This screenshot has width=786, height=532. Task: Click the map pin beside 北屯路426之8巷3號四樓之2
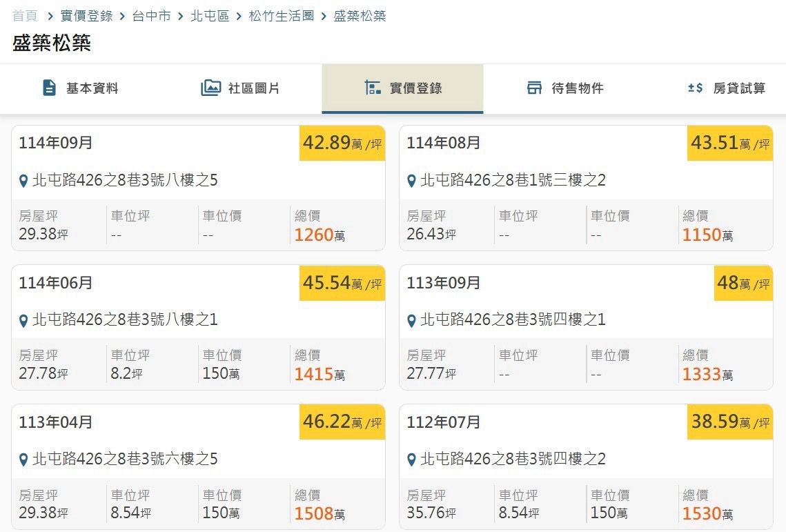coord(411,460)
